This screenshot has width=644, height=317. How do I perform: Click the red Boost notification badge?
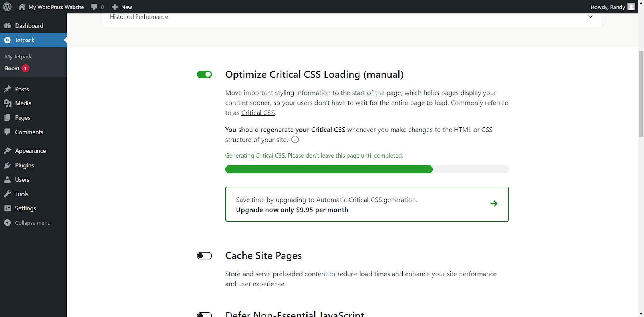pyautogui.click(x=25, y=68)
